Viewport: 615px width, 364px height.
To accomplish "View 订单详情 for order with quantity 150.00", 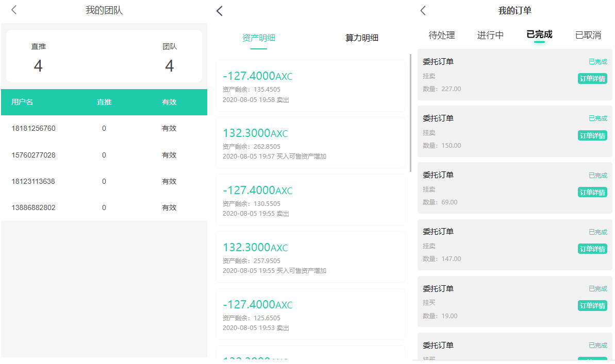I will tap(592, 135).
